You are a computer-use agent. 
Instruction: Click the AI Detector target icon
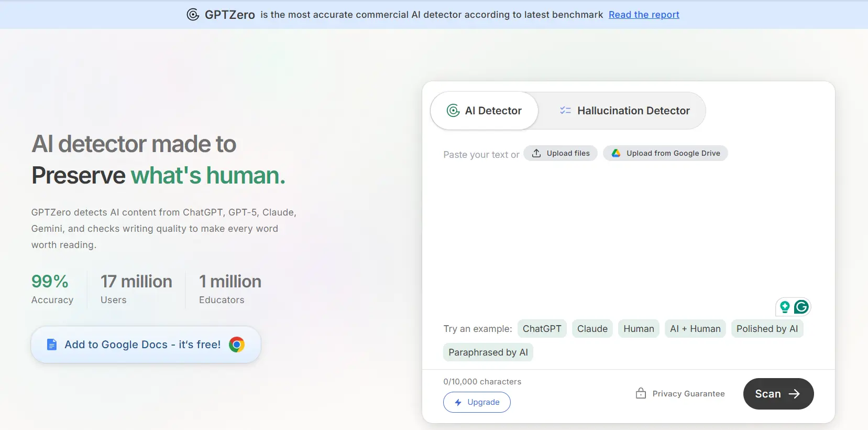[453, 111]
